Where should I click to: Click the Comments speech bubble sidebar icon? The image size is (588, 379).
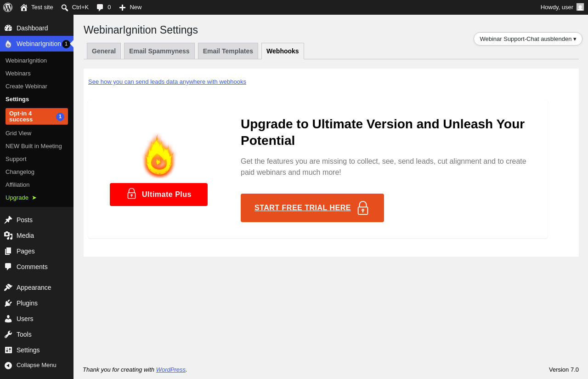coord(8,267)
